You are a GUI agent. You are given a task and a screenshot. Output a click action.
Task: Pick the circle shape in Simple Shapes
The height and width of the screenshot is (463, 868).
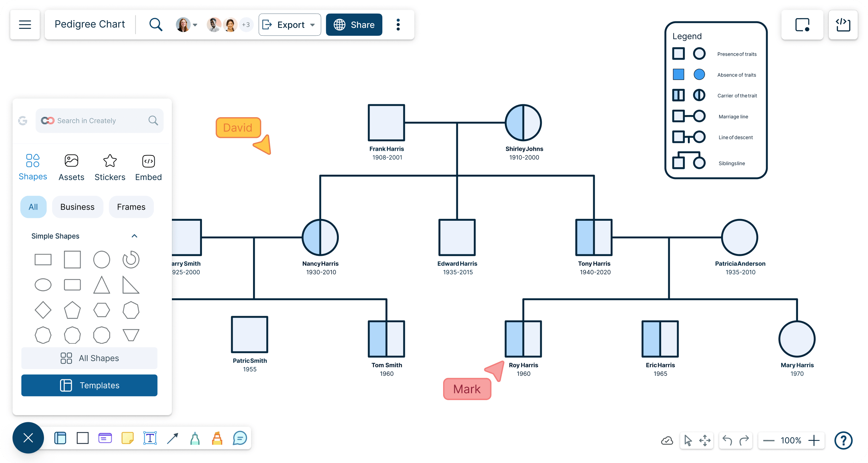click(101, 259)
